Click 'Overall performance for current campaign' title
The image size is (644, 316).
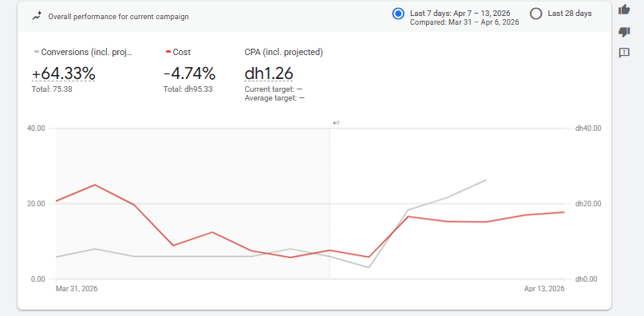tap(119, 17)
